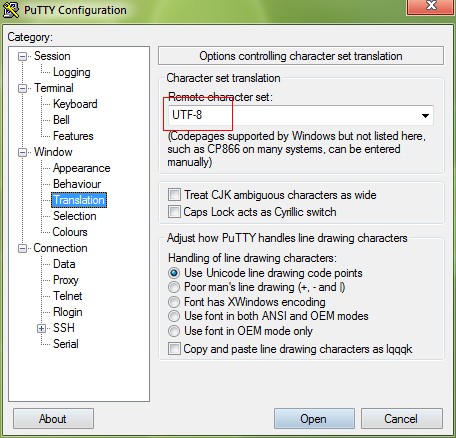The image size is (456, 438).
Task: Choose Font has XWindows encoding
Action: tap(174, 302)
